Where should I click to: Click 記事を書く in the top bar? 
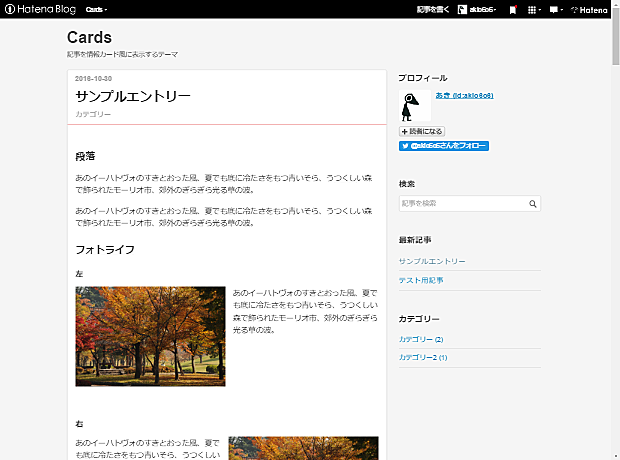433,9
